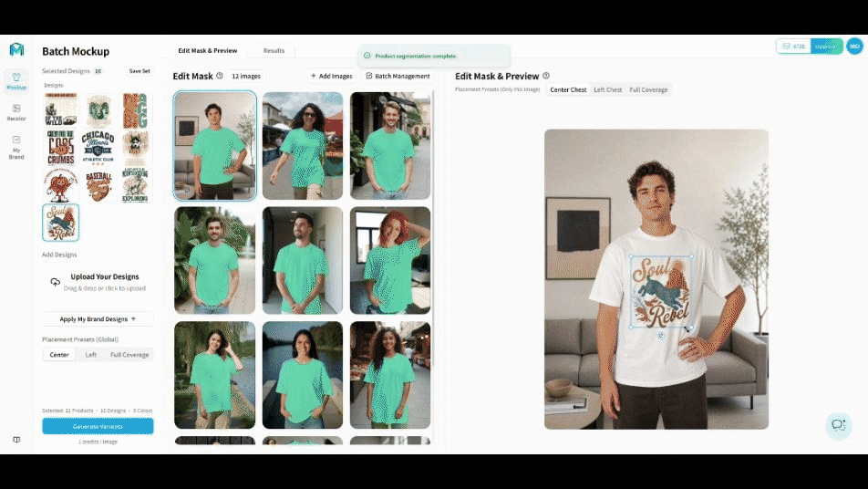Screen dimensions: 868x489
Task: Open the chat support bubble
Action: (839, 425)
